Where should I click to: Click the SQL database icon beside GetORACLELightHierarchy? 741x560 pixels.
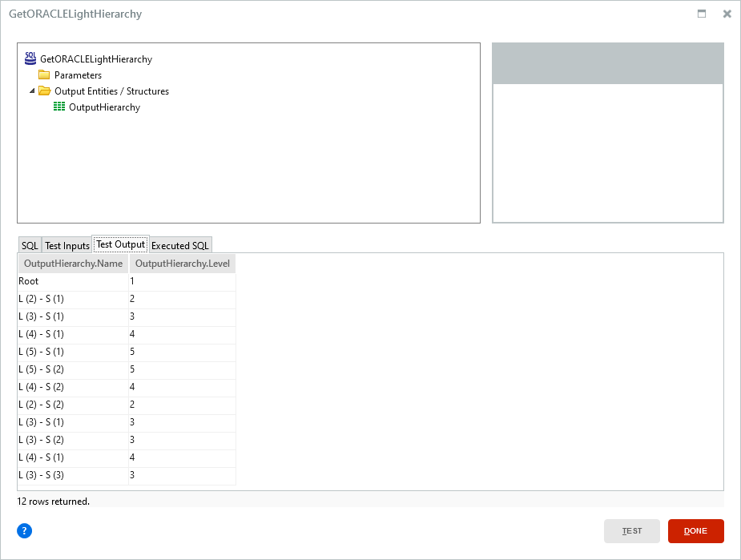tap(30, 58)
